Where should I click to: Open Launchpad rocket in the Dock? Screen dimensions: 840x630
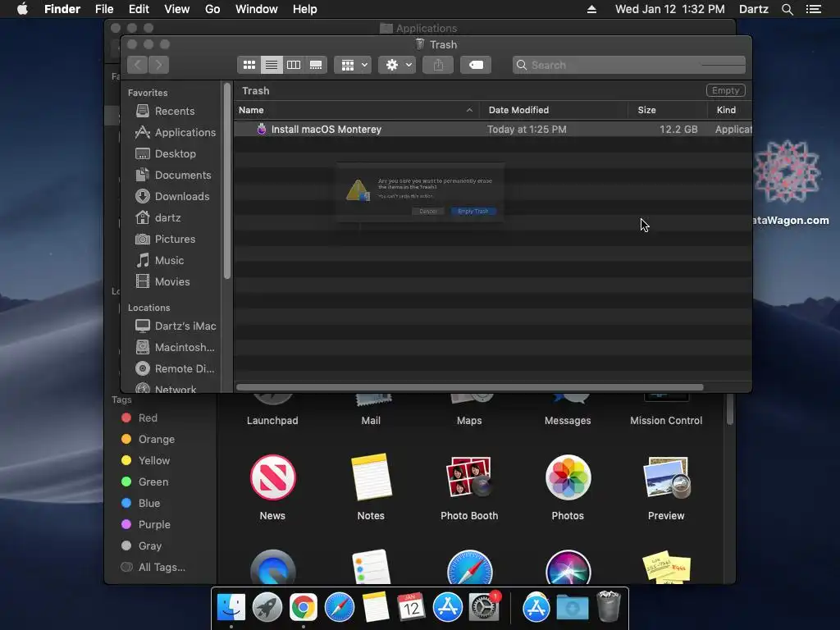(x=267, y=608)
